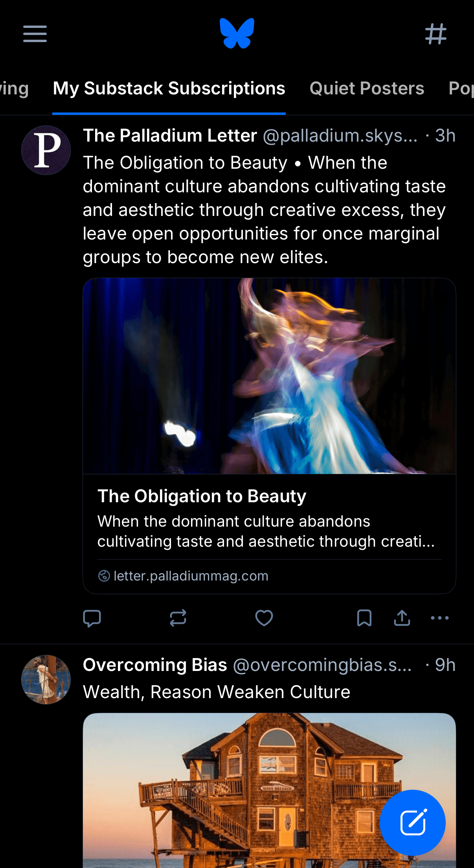Open the hashtag feeds icon
The height and width of the screenshot is (868, 474).
click(x=436, y=34)
